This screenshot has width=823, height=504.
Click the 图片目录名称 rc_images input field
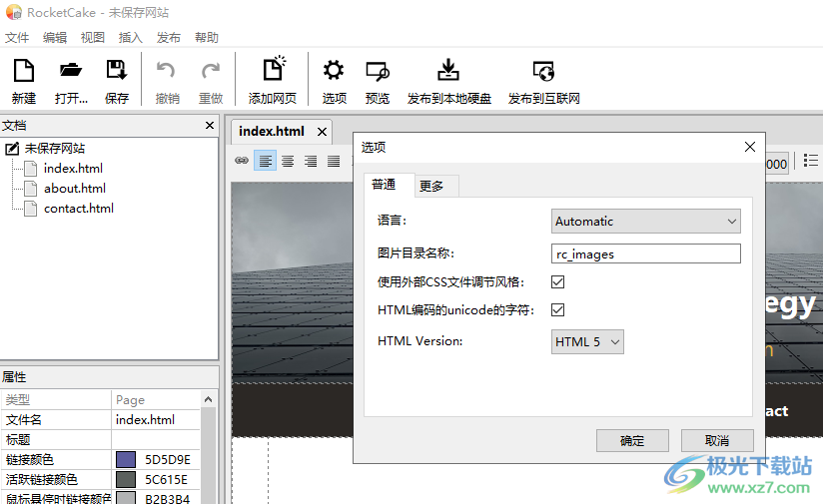(646, 253)
